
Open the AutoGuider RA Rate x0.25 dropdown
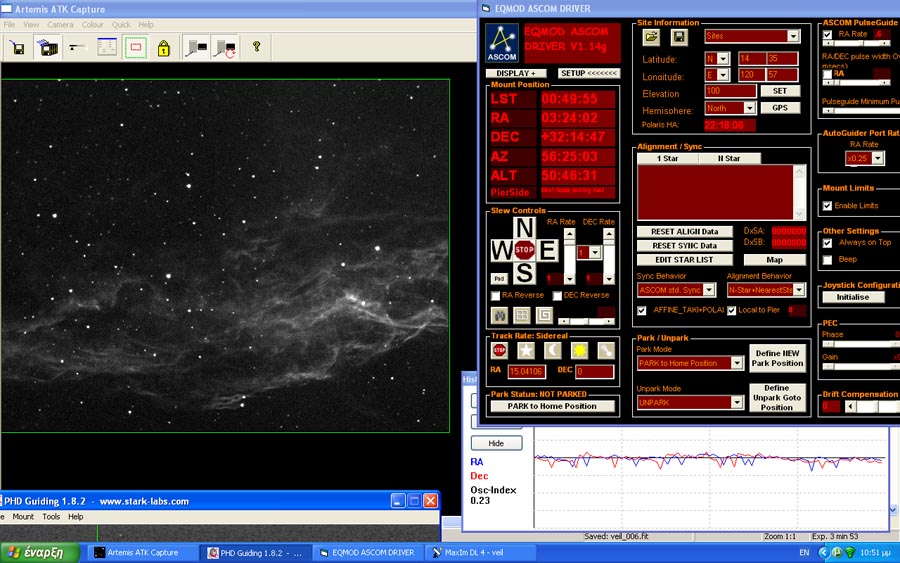pos(878,158)
